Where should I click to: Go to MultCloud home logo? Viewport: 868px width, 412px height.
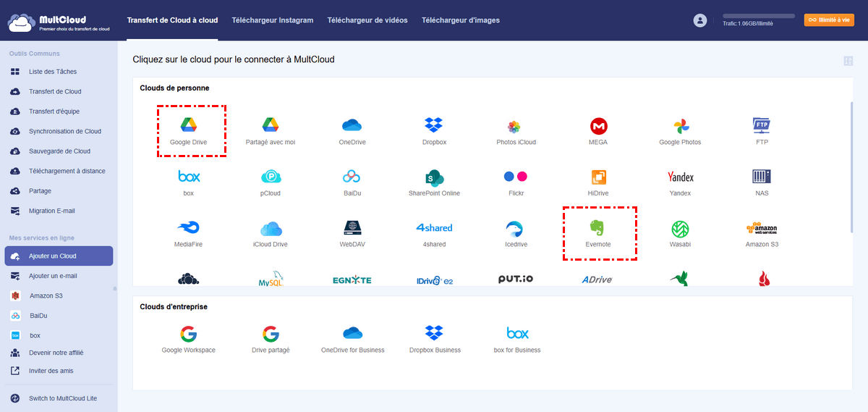(59, 21)
